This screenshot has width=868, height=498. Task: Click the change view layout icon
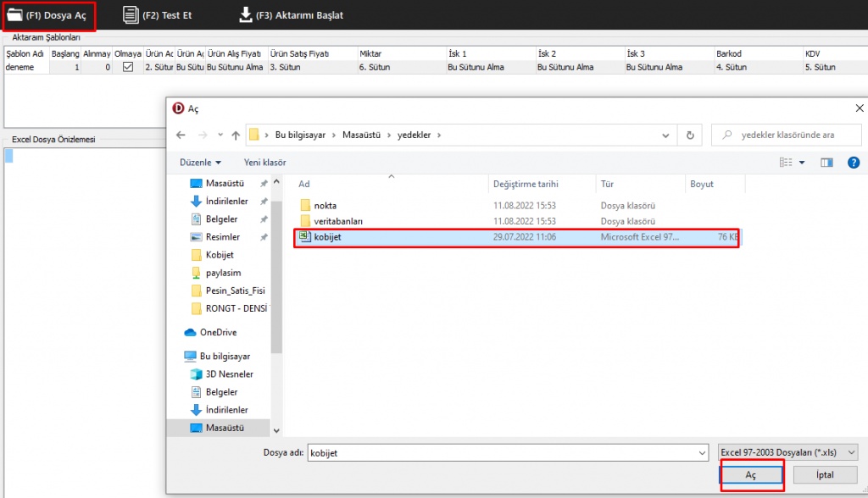(786, 162)
